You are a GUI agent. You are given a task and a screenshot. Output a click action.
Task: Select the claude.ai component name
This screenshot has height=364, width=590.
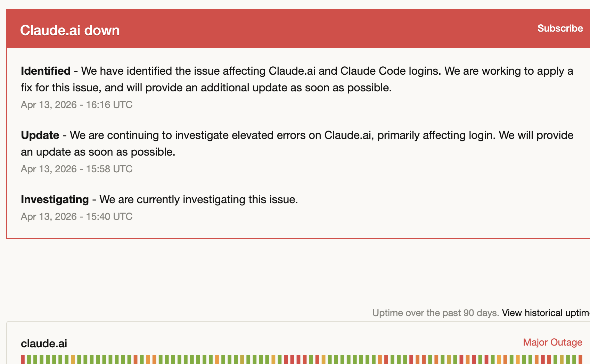coord(44,344)
